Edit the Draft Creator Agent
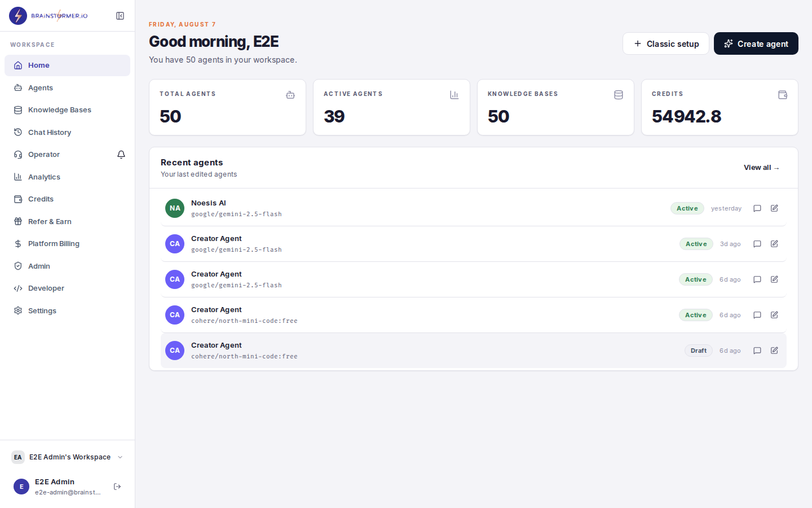The image size is (812, 508). [x=774, y=351]
